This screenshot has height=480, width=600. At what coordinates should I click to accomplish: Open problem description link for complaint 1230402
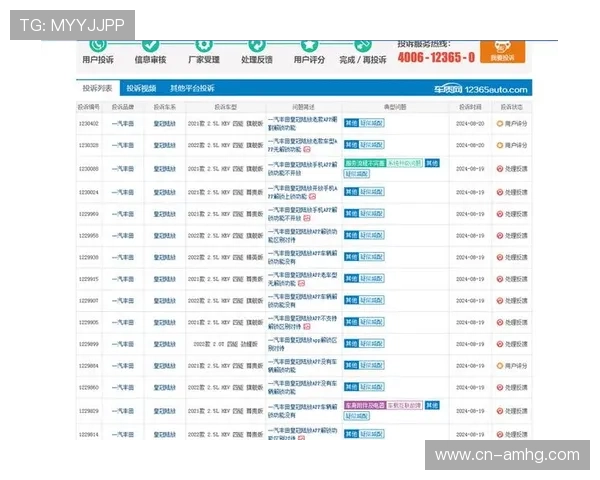(x=302, y=123)
